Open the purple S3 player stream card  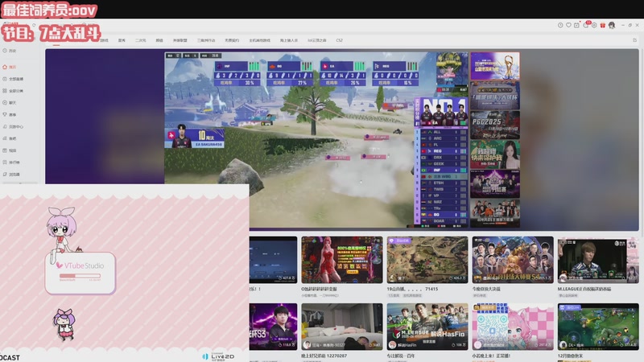(273, 327)
